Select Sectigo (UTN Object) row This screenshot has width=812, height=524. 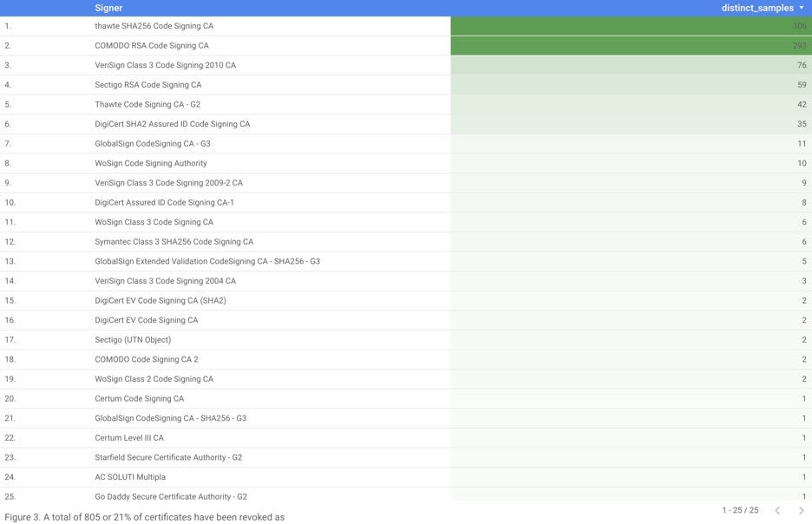[x=406, y=340]
